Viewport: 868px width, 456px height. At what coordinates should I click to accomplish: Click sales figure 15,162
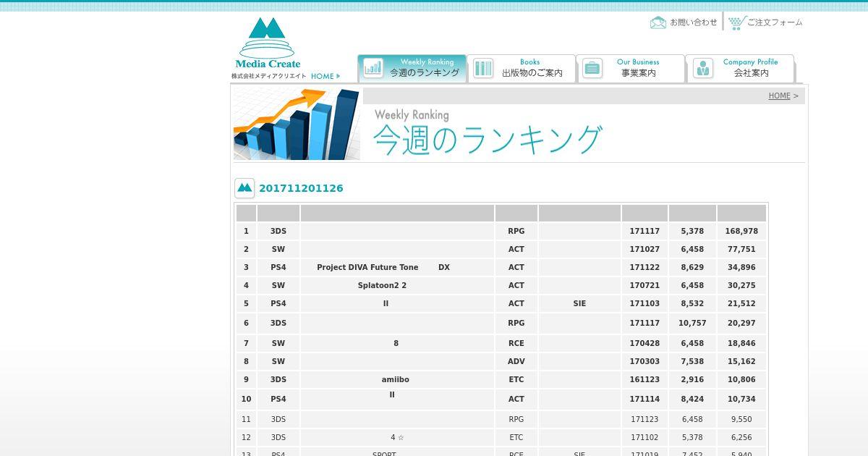[741, 361]
